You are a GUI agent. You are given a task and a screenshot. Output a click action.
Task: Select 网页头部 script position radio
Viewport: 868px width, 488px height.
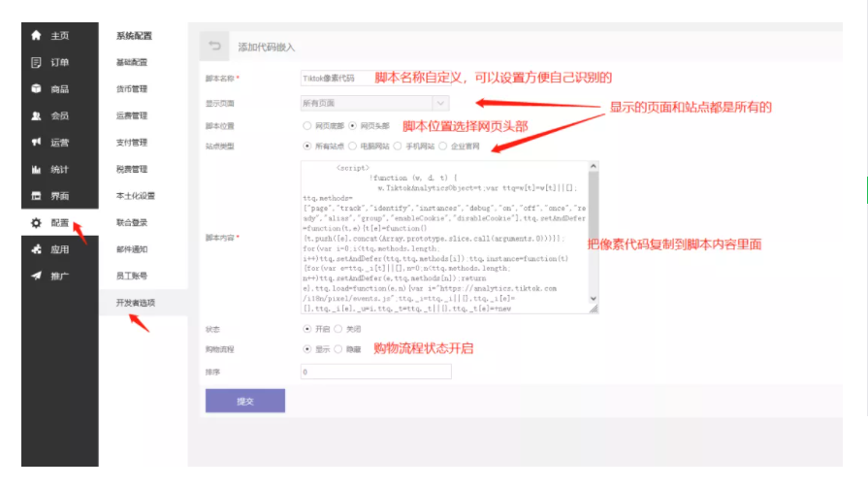coord(353,126)
